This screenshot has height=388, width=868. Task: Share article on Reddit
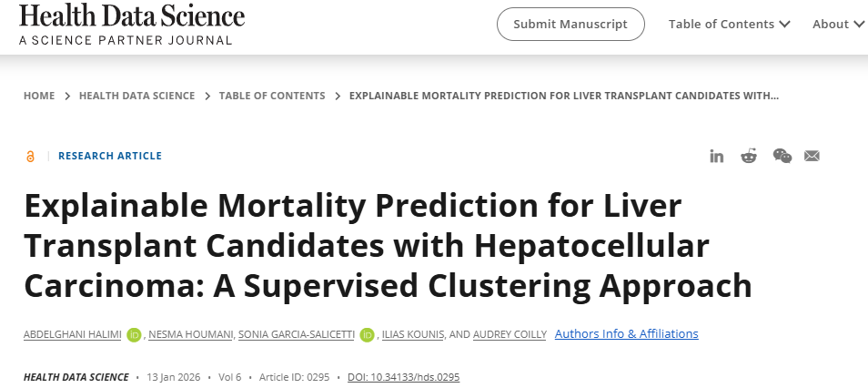(x=749, y=156)
